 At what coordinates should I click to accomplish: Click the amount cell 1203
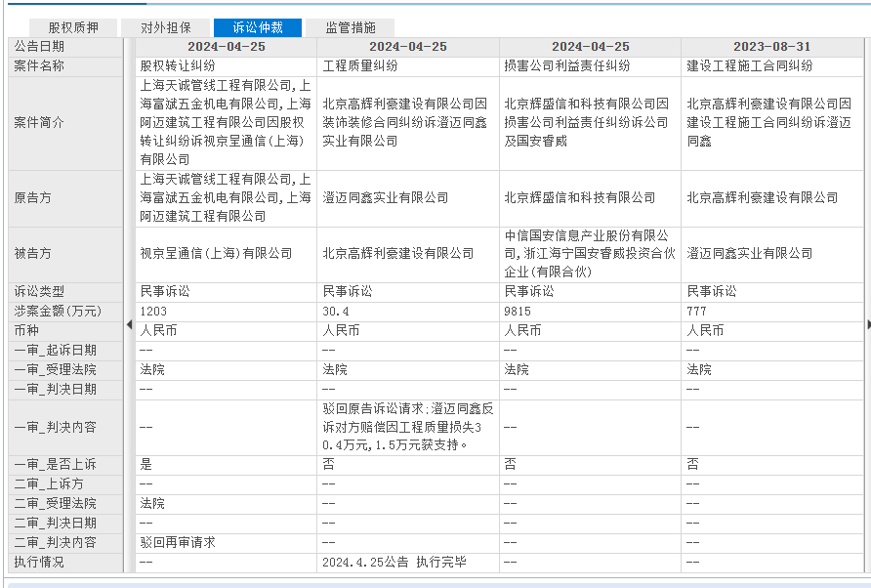226,312
